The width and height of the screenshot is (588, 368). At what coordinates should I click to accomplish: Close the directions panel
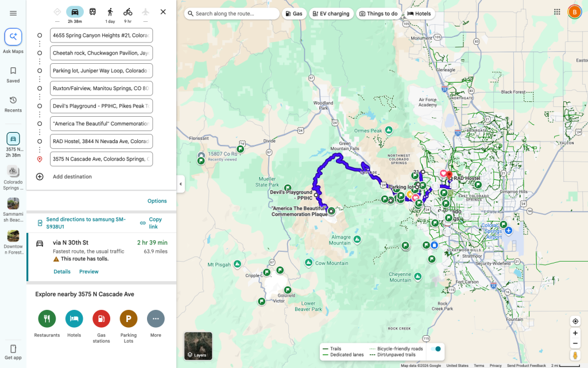click(x=163, y=11)
